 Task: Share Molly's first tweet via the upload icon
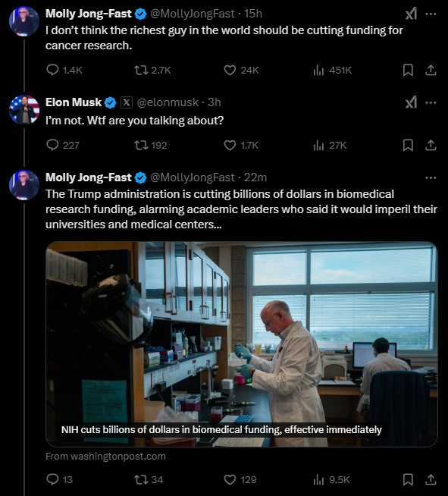point(431,70)
